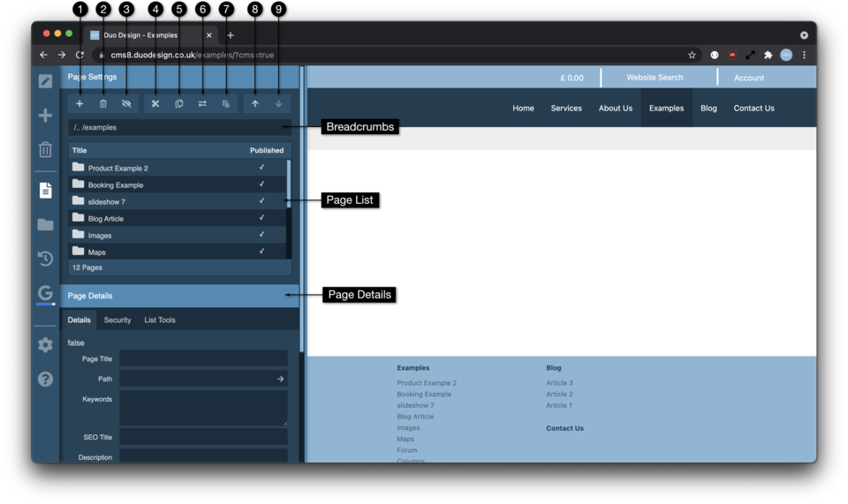This screenshot has width=848, height=504.
Task: Toggle published check for Product Example 2
Action: (261, 168)
